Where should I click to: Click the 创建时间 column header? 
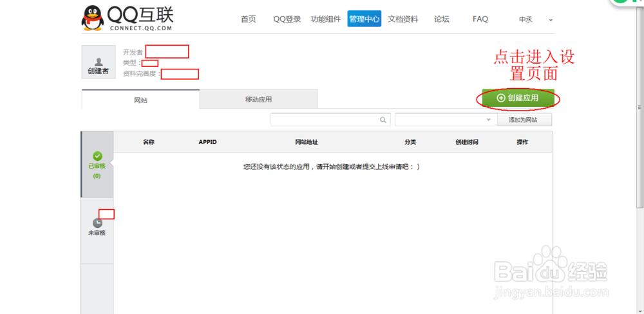466,142
